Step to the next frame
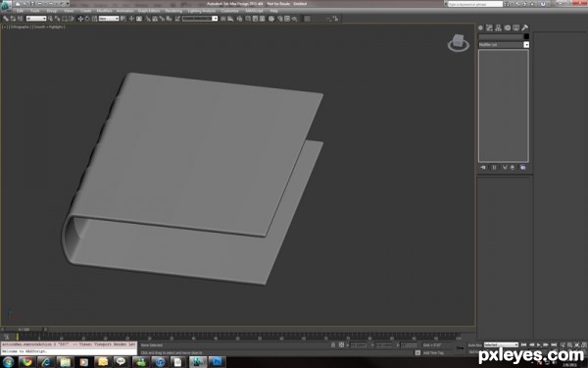588x368 pixels. 546,344
